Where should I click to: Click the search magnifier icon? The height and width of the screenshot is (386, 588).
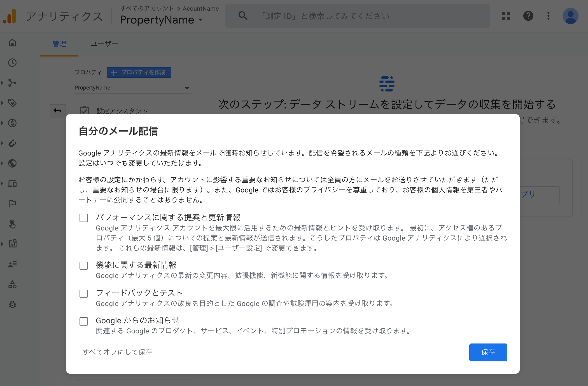[x=243, y=16]
